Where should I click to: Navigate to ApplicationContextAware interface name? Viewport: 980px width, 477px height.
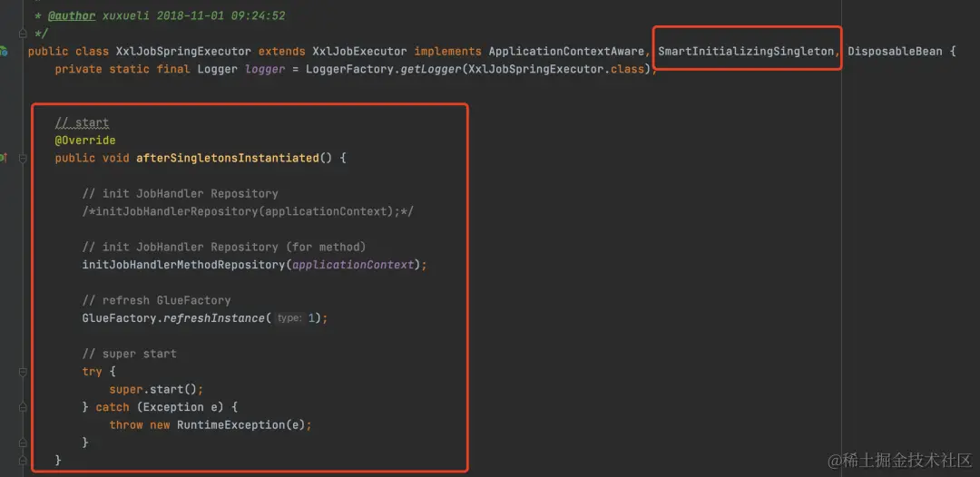565,51
